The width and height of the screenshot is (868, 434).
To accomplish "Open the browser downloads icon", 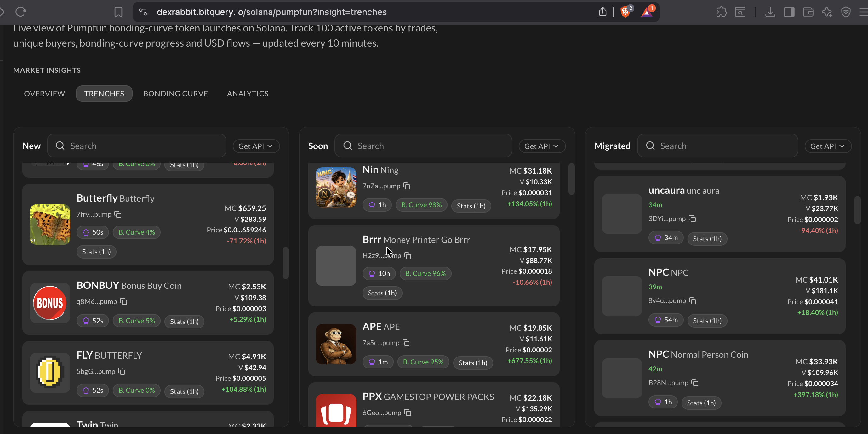I will 770,12.
